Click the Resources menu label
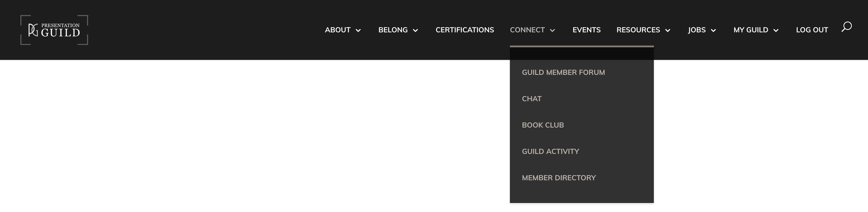 pyautogui.click(x=638, y=30)
